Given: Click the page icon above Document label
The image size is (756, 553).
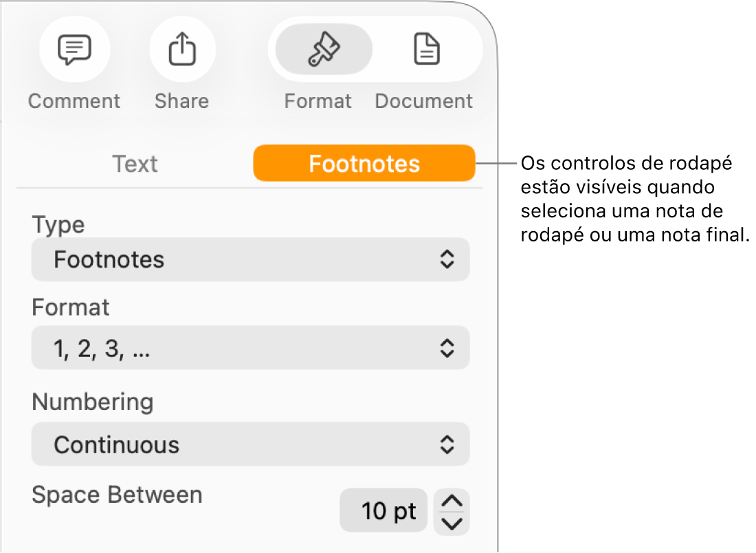Looking at the screenshot, I should [424, 49].
